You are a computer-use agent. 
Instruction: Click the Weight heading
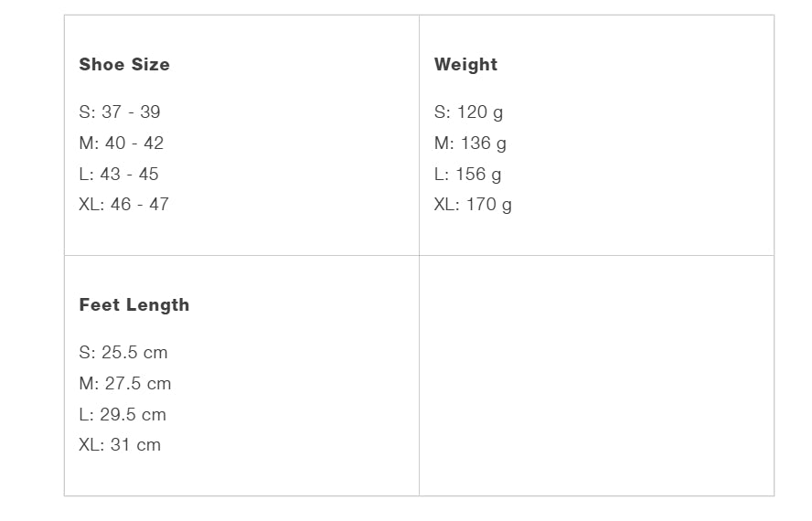coord(465,65)
